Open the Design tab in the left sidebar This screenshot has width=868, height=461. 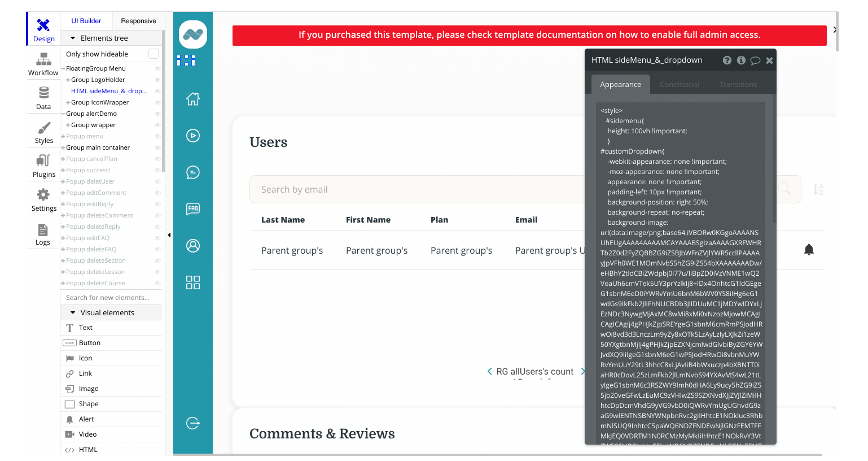pos(43,29)
